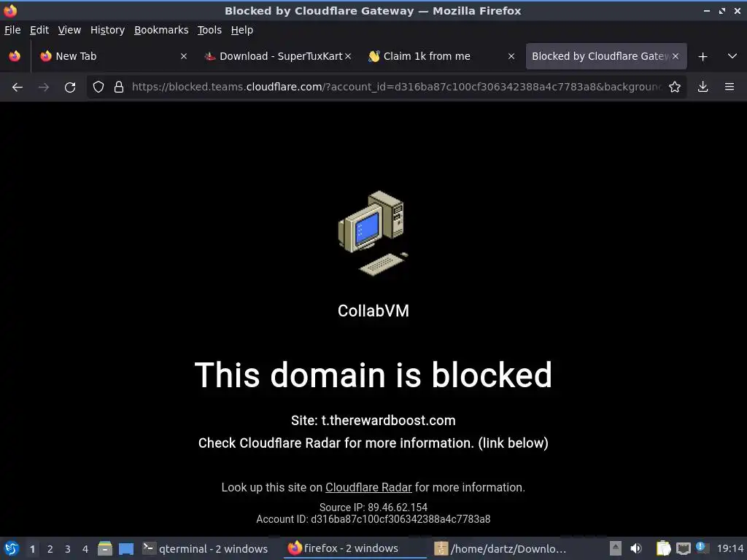Click the volume icon in system tray
The height and width of the screenshot is (560, 747).
636,548
